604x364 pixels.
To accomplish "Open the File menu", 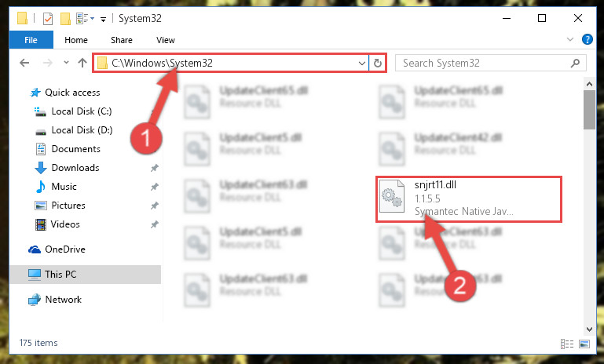I will [31, 40].
